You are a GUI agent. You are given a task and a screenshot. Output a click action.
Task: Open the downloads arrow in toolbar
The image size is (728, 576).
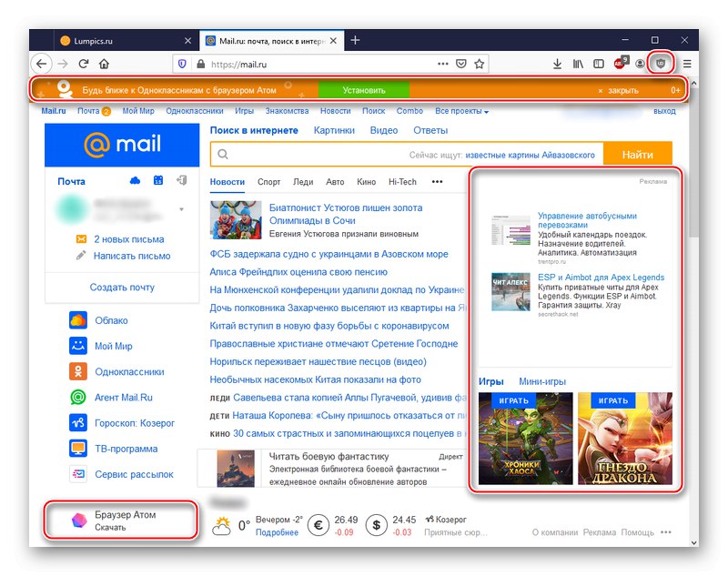point(557,64)
